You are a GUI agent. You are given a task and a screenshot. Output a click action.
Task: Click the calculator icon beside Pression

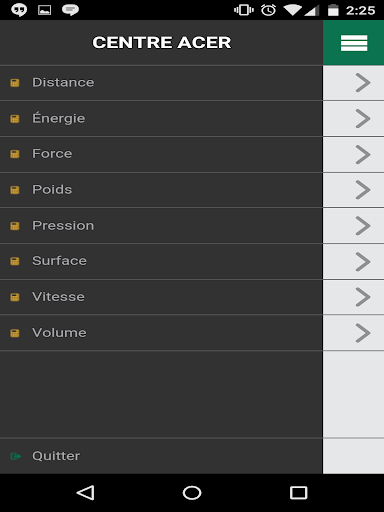pyautogui.click(x=15, y=226)
